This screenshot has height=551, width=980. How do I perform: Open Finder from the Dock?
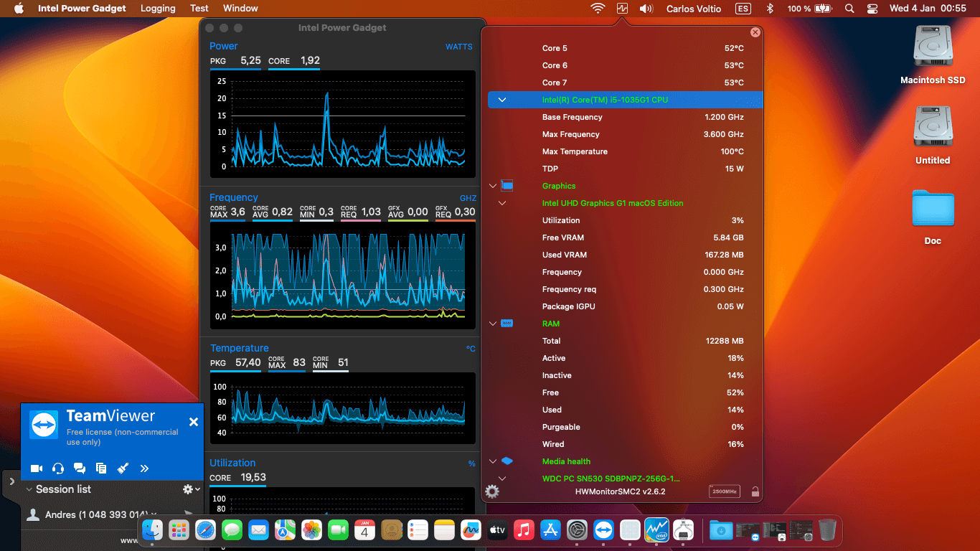pos(152,530)
